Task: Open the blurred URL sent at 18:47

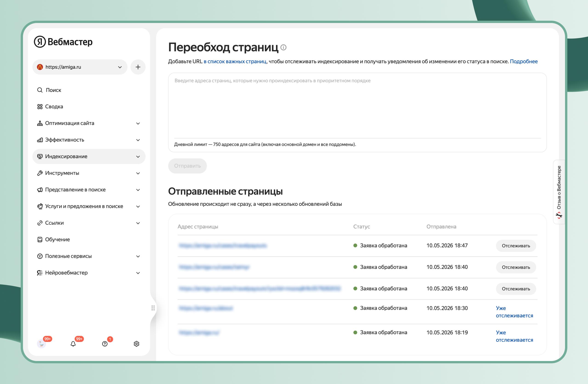Action: pos(223,246)
